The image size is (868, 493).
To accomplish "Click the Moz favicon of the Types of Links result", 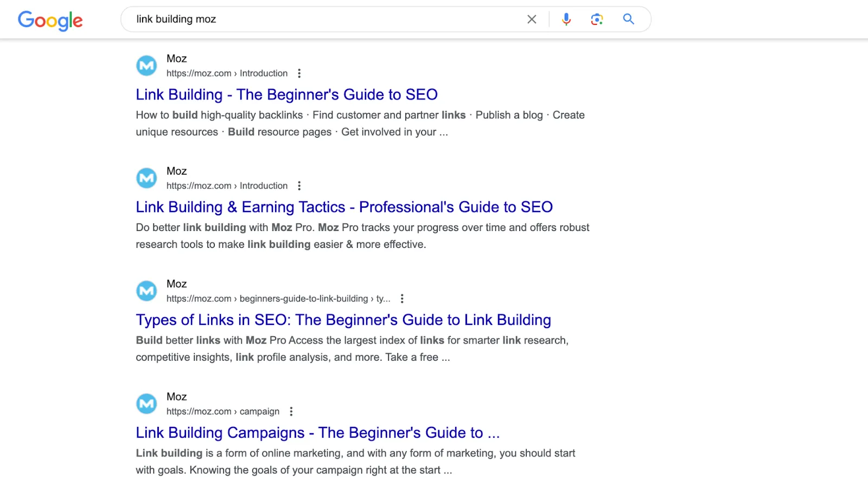I will click(146, 291).
